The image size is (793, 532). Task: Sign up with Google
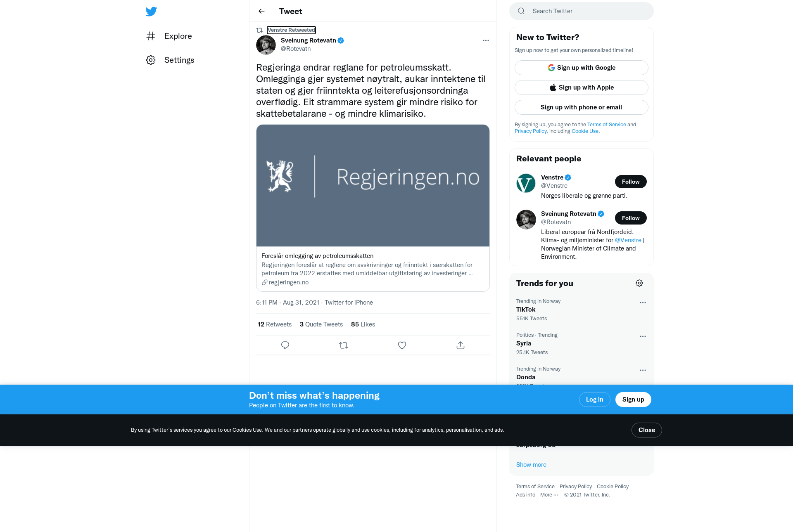[581, 68]
